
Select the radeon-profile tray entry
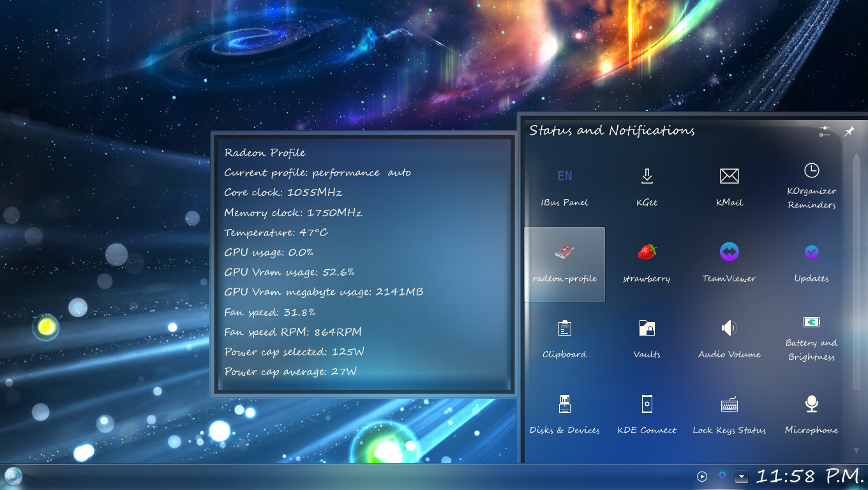tap(564, 264)
